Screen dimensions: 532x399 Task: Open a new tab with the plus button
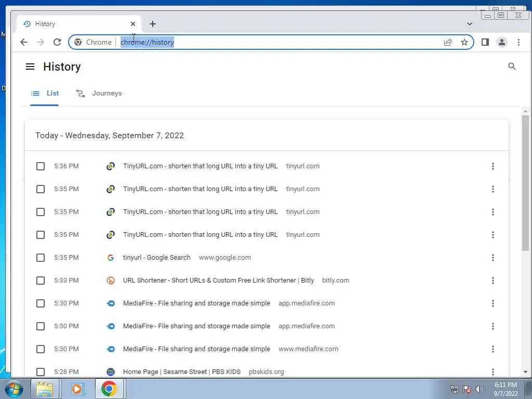point(153,24)
